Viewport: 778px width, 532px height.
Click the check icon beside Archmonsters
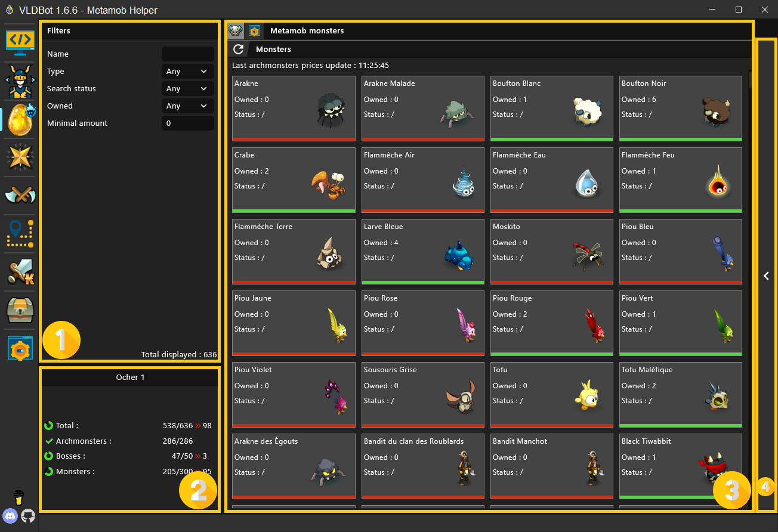click(x=49, y=441)
